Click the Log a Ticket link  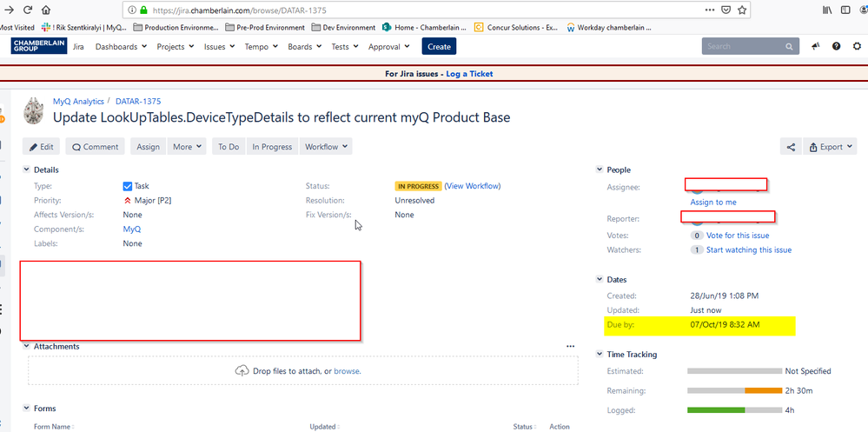click(x=469, y=74)
